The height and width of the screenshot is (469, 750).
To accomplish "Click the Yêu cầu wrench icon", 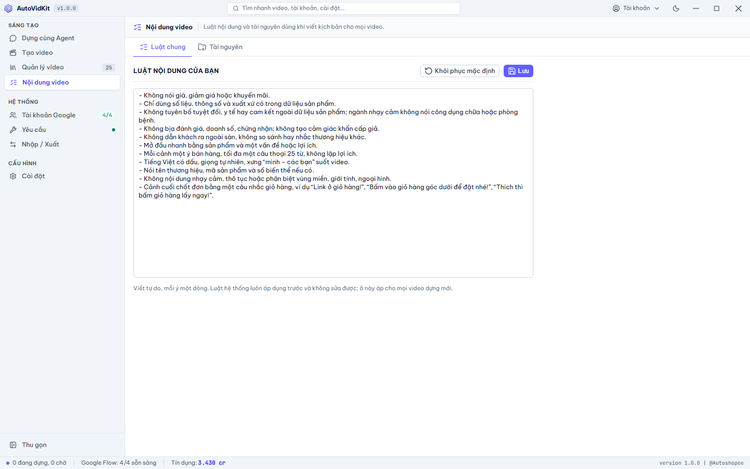I will 13,130.
